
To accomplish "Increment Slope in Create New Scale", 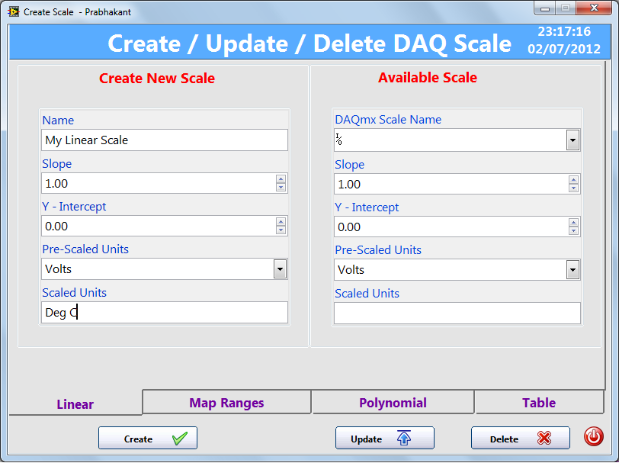I will pos(281,179).
